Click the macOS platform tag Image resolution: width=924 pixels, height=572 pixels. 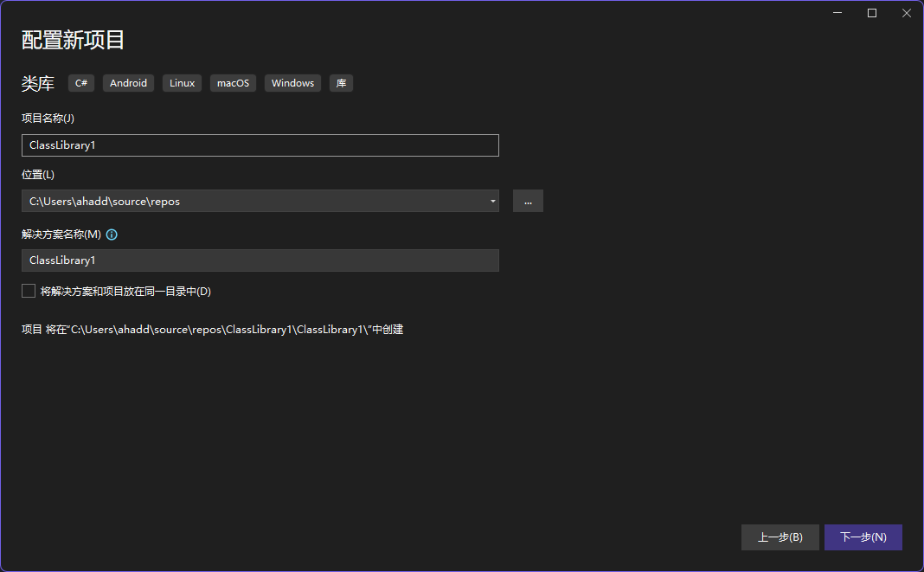[233, 83]
